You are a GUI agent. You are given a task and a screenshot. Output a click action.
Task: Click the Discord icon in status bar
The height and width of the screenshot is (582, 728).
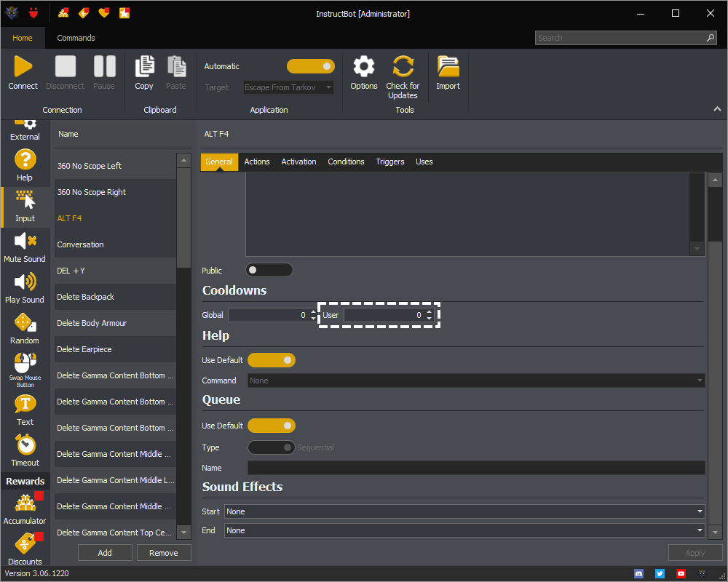pos(639,574)
